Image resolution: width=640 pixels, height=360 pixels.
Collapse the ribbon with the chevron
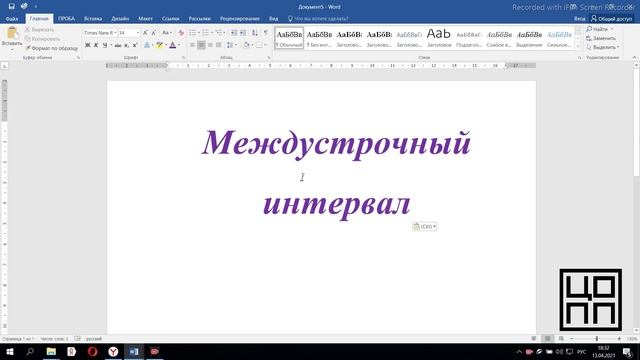[634, 58]
